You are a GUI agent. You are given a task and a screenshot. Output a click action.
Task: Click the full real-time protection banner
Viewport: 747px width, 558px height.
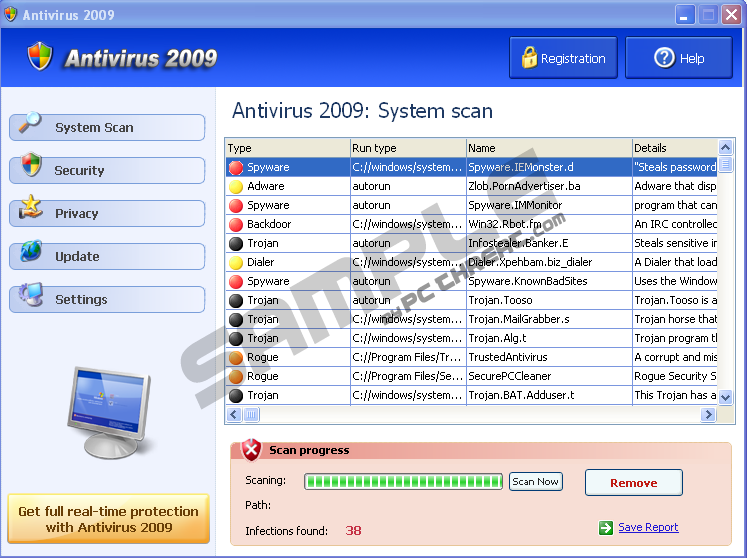click(x=108, y=519)
